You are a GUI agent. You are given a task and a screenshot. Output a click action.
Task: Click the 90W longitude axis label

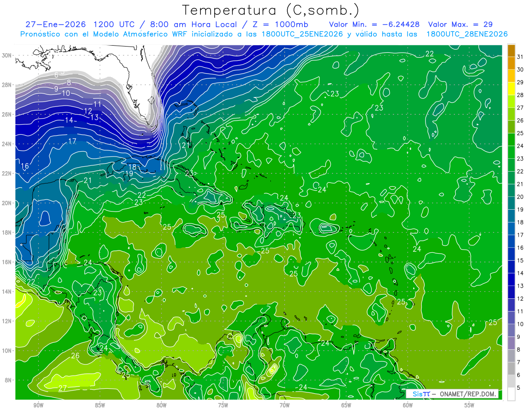(38, 405)
